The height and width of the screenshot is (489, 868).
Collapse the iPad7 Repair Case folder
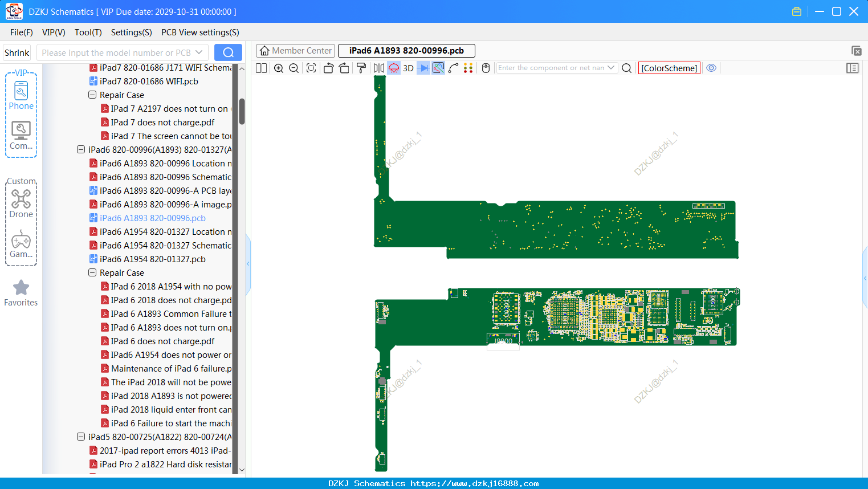point(92,95)
